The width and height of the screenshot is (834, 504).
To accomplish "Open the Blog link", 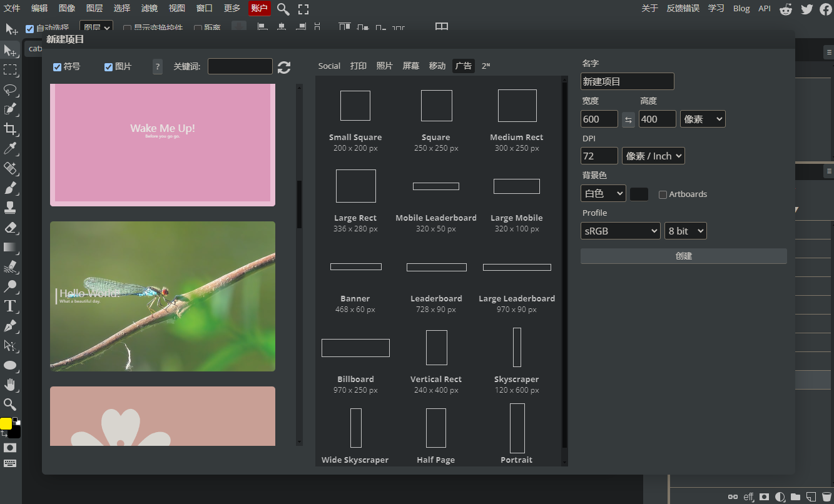I will click(x=741, y=8).
